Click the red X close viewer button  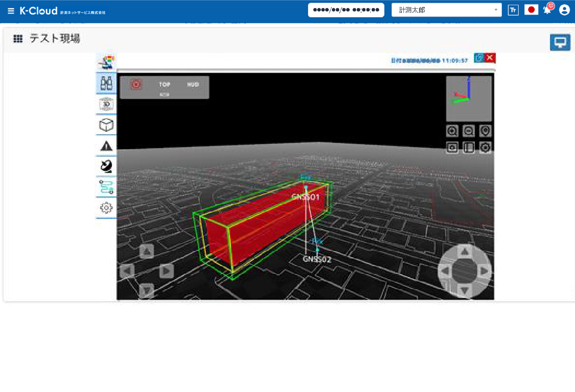click(x=490, y=58)
